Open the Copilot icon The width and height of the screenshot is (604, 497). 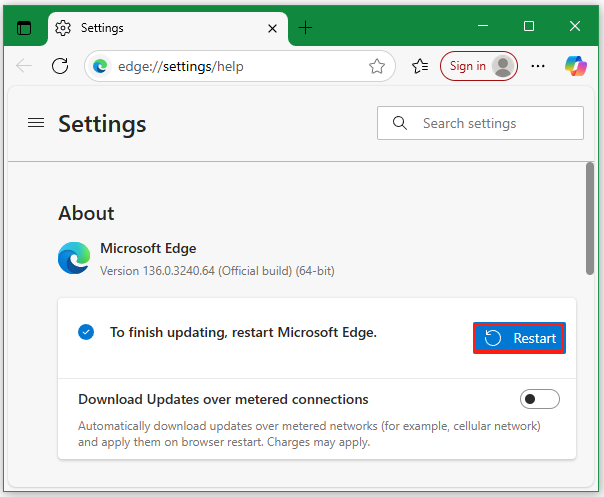tap(576, 66)
